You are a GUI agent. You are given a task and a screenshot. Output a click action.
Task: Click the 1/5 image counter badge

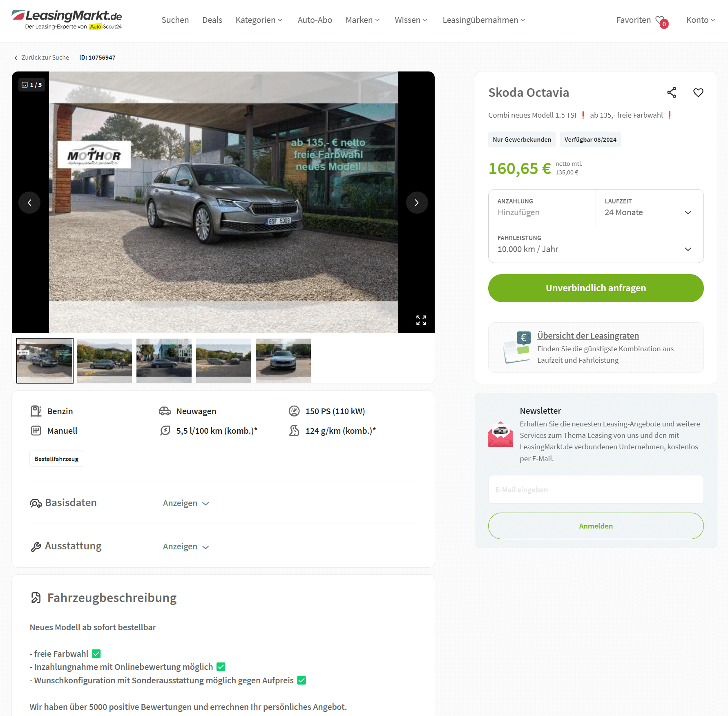coord(32,85)
